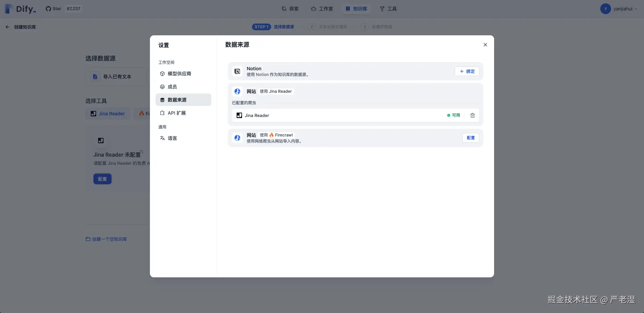Open API 扩展 settings
This screenshot has height=313, width=644.
(184, 113)
